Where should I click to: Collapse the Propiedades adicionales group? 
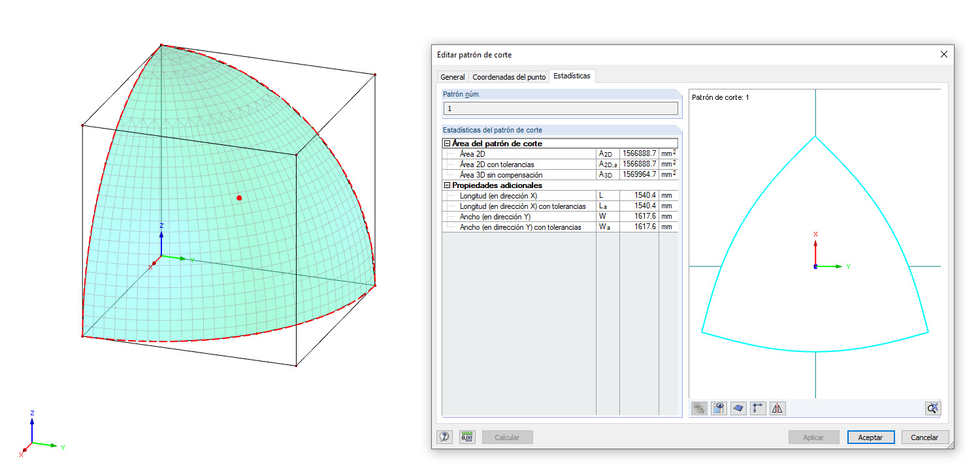[x=448, y=185]
